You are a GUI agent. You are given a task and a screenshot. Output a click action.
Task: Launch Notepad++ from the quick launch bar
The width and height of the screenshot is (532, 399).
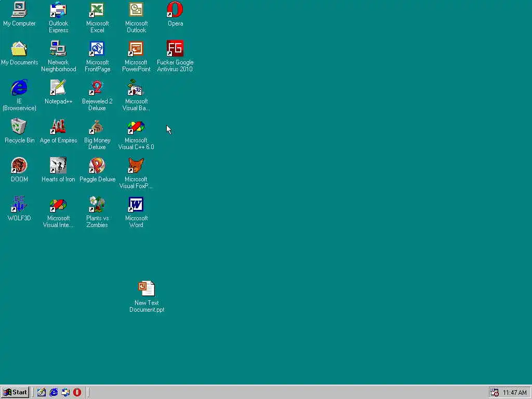coord(42,392)
